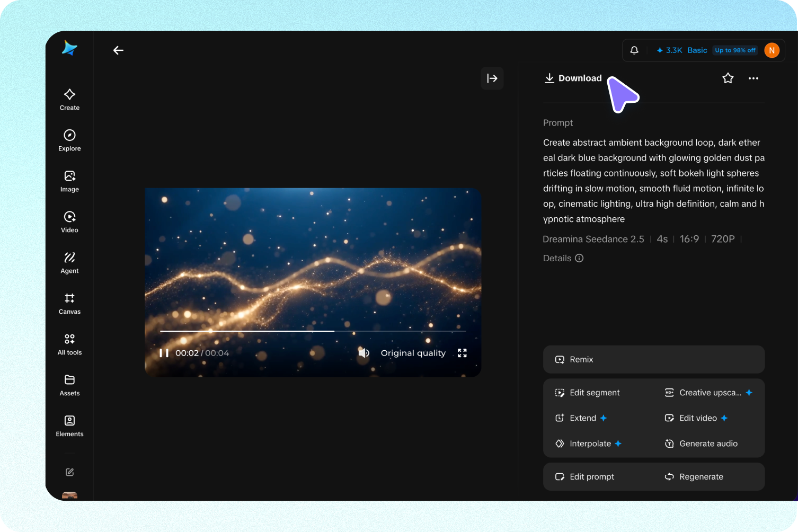Viewport: 798px width, 532px height.
Task: Pause the video playback
Action: point(164,353)
